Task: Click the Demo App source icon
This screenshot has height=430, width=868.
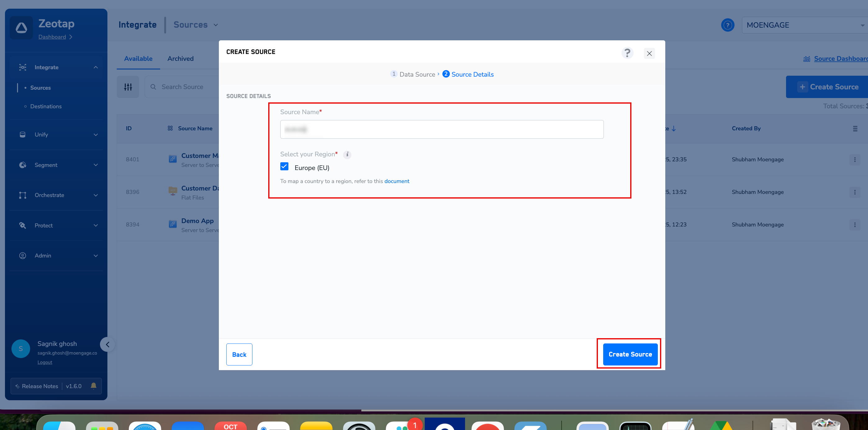Action: 173,224
